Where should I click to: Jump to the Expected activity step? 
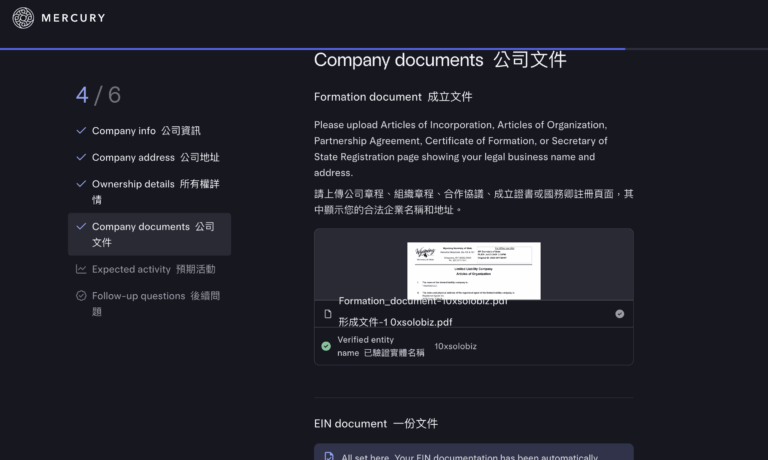click(152, 269)
